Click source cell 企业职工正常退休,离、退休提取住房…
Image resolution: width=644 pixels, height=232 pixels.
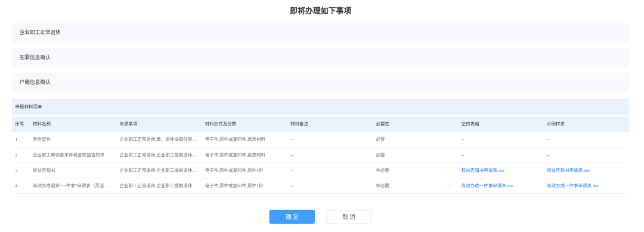[158, 140]
